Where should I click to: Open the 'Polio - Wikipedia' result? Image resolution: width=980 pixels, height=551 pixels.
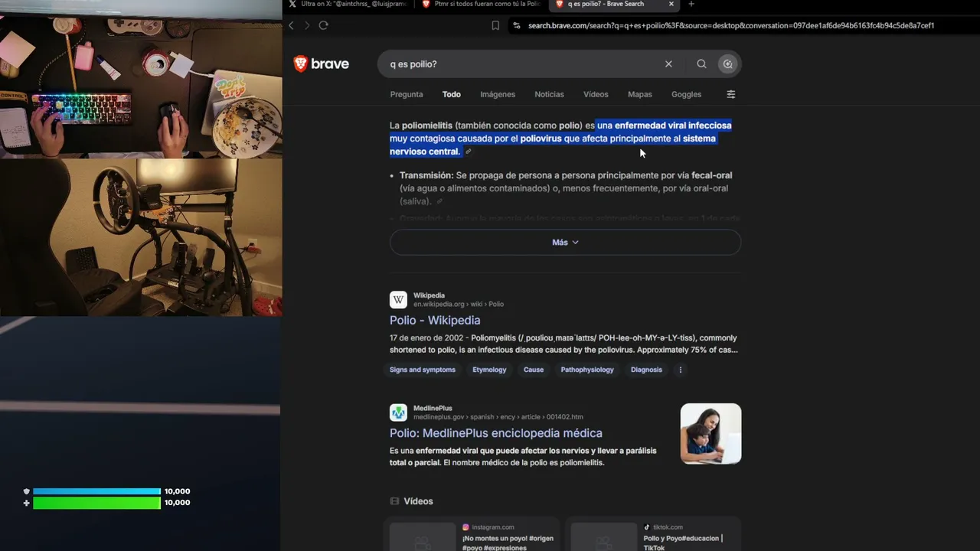(435, 320)
